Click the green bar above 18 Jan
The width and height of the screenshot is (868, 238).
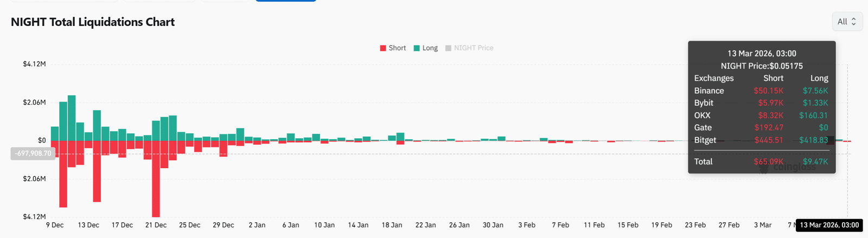click(400, 137)
